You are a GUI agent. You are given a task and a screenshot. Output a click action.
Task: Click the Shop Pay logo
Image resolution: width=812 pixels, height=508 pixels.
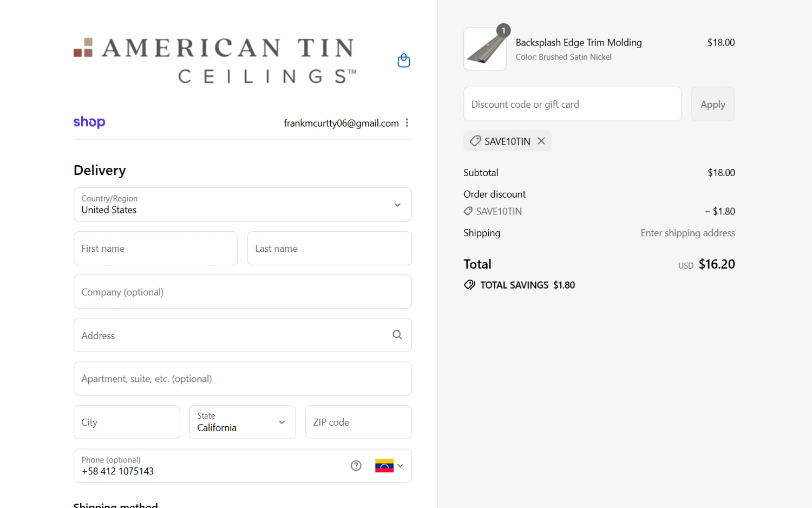[x=89, y=122]
